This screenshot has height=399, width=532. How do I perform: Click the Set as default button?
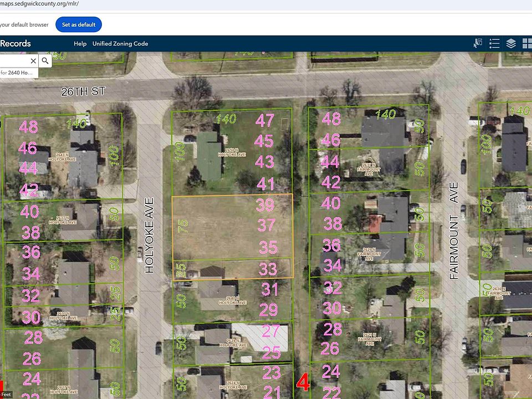pos(79,24)
